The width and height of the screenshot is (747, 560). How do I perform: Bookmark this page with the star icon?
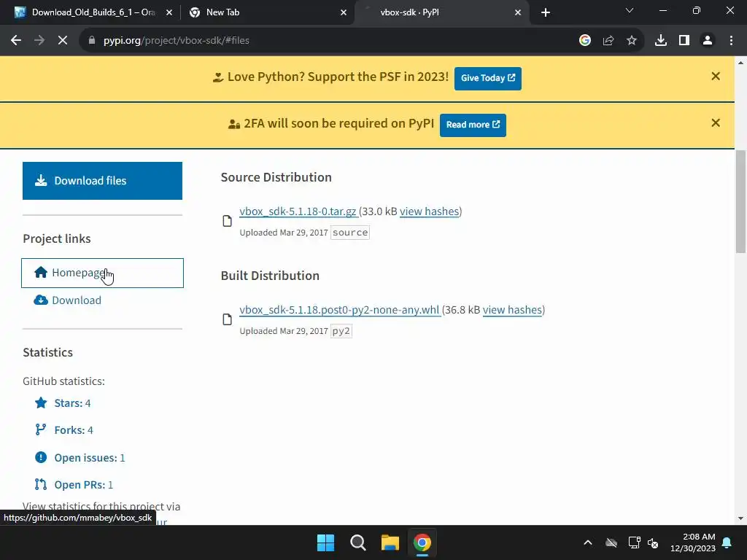click(632, 41)
